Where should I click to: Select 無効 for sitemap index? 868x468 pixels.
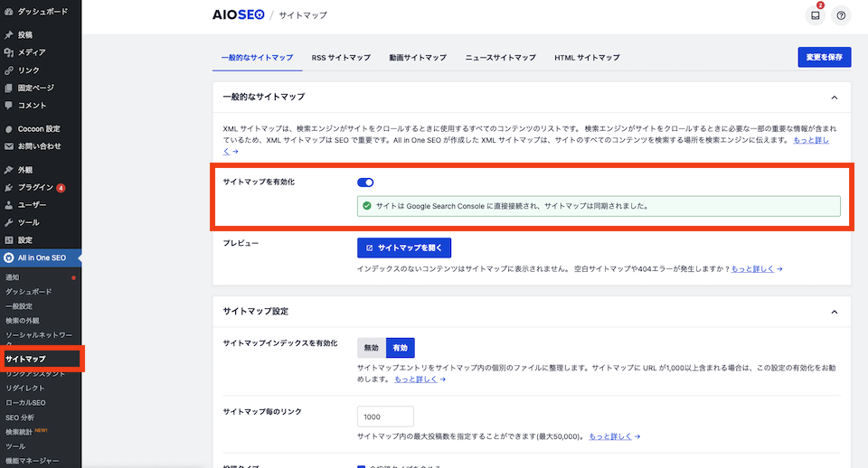coord(372,348)
